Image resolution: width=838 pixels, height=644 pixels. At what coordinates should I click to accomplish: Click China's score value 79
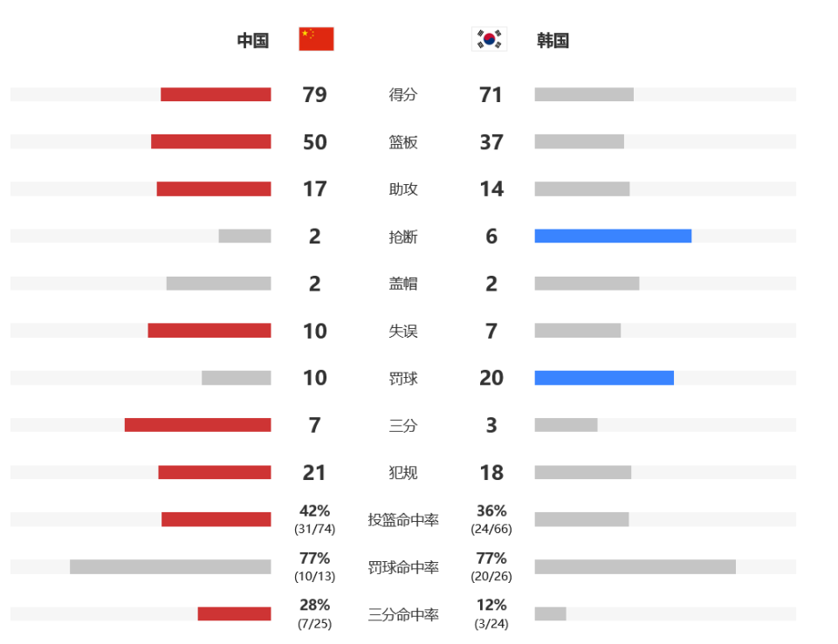314,94
